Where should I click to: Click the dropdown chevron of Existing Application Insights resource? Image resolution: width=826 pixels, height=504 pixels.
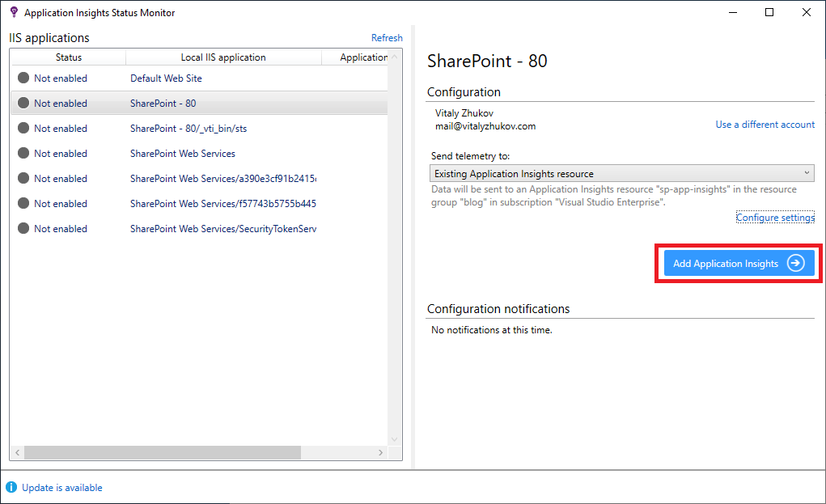(x=807, y=173)
